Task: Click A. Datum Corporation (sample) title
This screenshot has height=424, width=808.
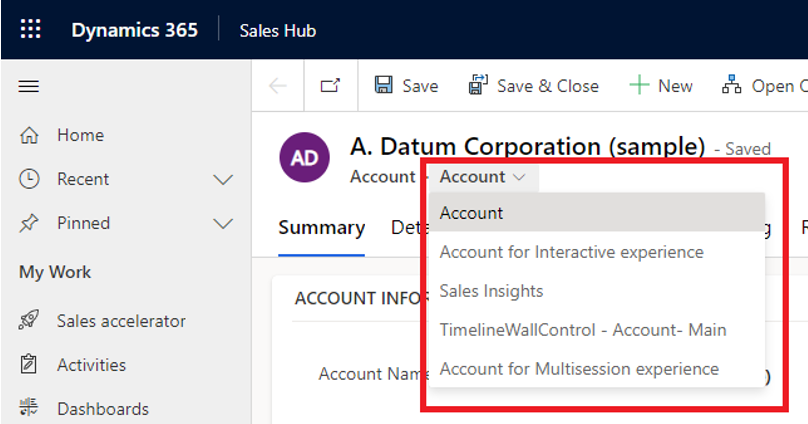Action: (527, 146)
